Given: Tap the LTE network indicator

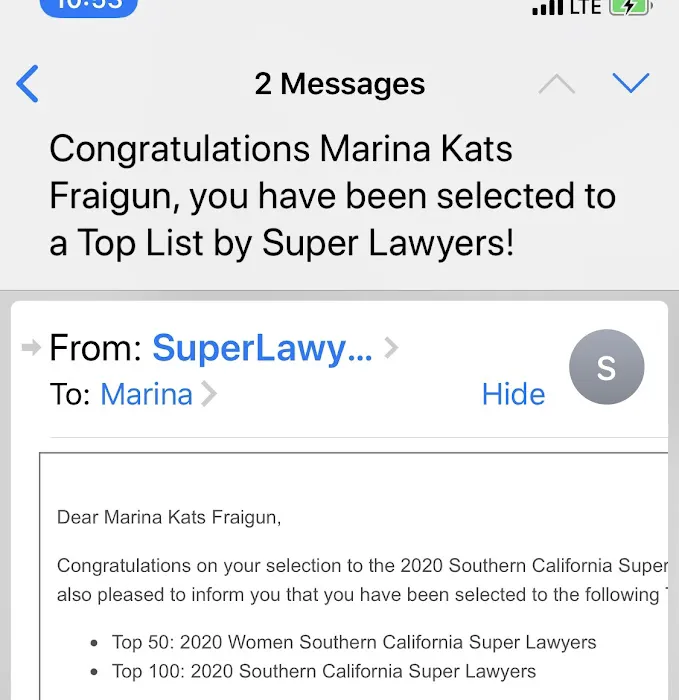Looking at the screenshot, I should coord(587,7).
